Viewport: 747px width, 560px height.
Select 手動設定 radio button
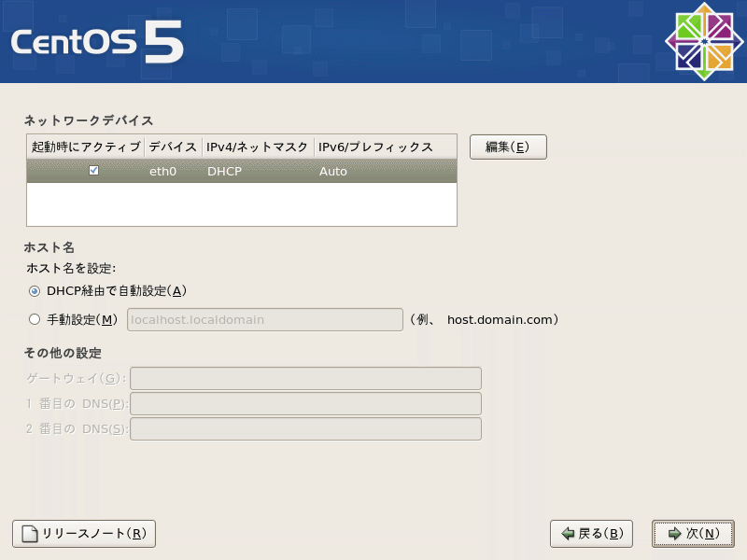[35, 319]
